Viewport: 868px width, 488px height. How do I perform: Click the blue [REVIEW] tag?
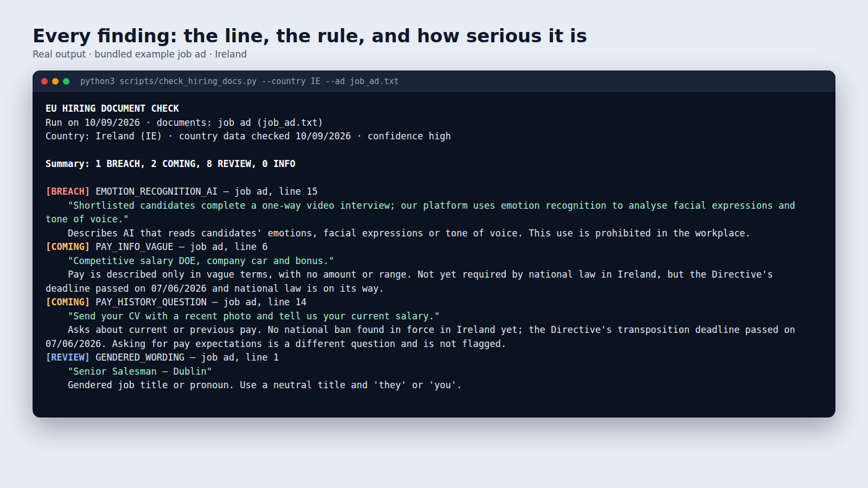tap(68, 357)
